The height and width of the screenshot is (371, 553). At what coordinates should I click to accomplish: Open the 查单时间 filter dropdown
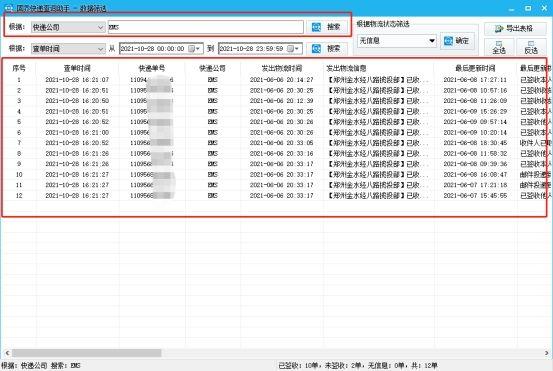pyautogui.click(x=68, y=49)
